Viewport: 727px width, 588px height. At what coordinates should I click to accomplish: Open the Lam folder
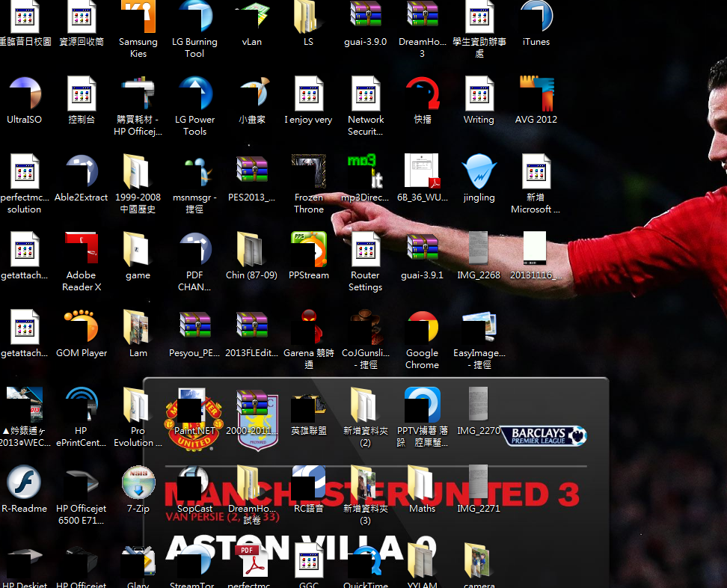coord(138,328)
